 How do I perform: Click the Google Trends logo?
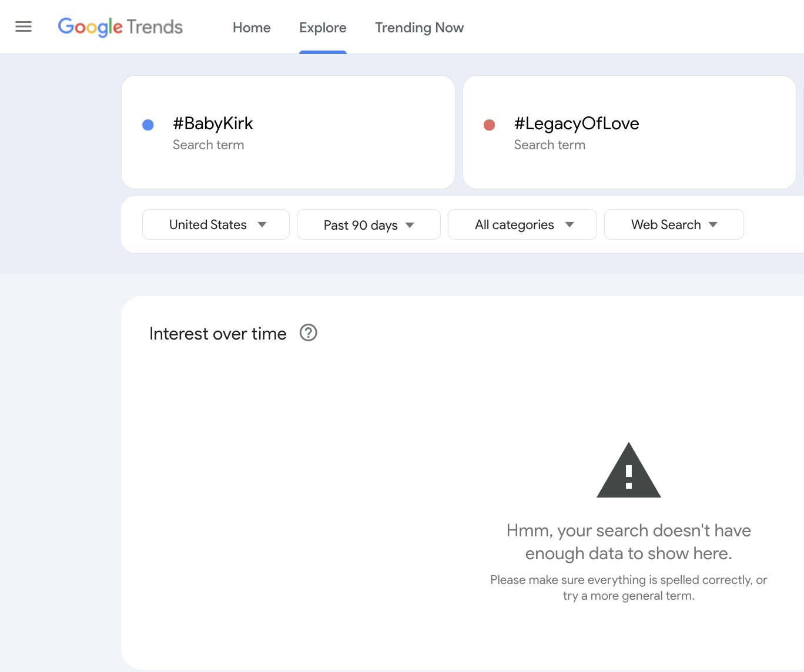coord(120,27)
